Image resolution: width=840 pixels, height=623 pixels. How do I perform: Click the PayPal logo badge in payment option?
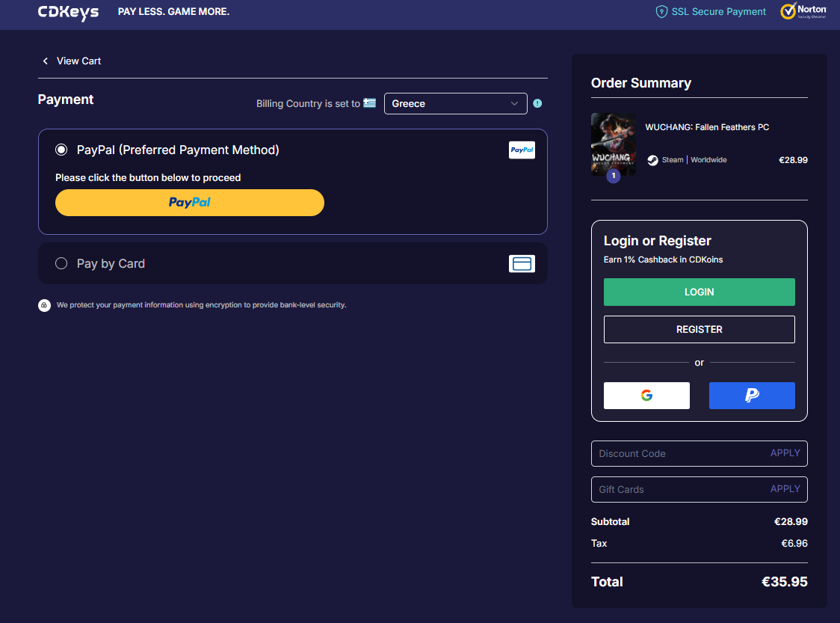(522, 150)
